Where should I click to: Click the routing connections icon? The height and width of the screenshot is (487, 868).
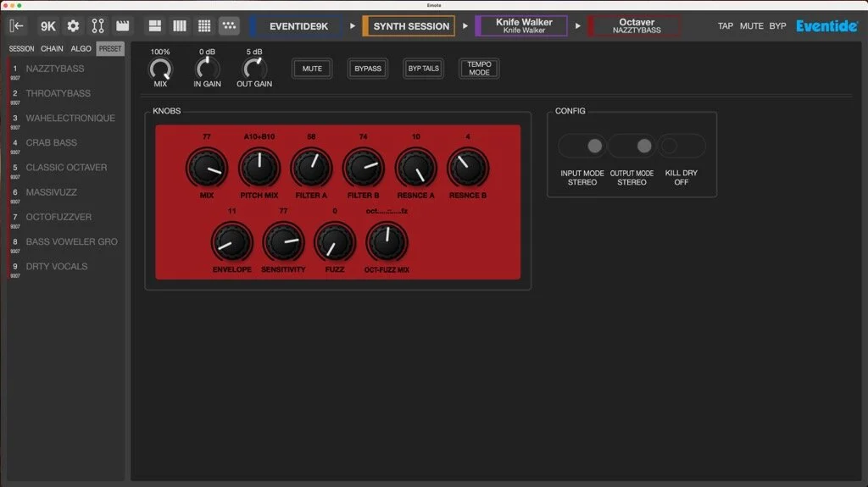(x=98, y=26)
